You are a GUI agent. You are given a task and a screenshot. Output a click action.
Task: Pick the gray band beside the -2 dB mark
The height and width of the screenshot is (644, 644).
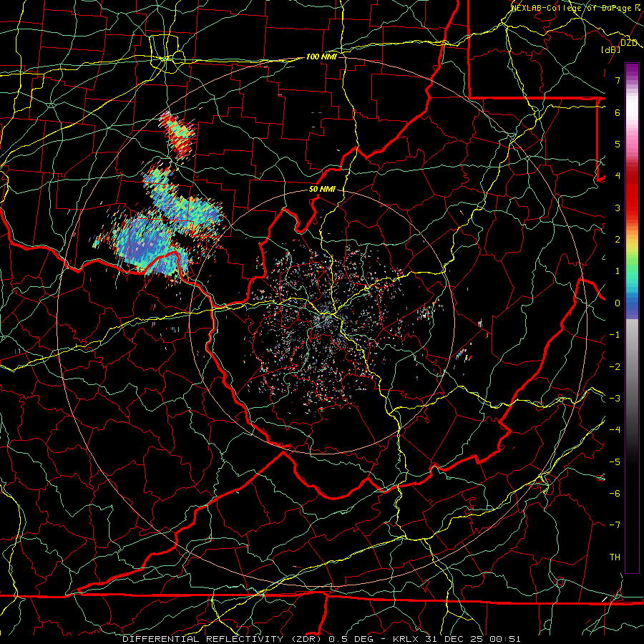(x=632, y=366)
